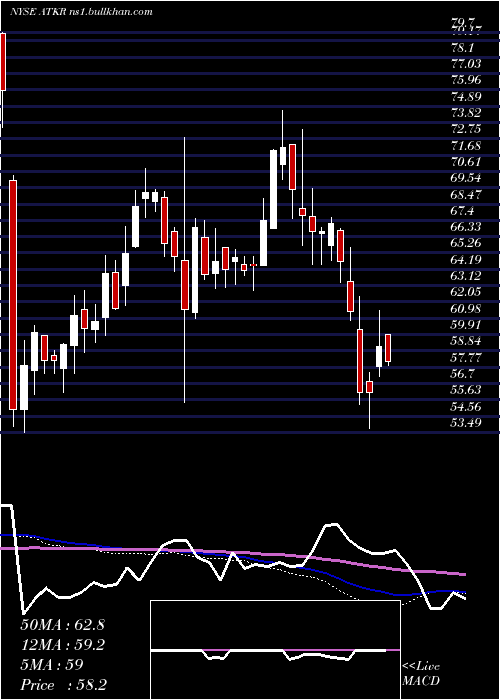Click the 53.49 price axis label

[x=467, y=423]
